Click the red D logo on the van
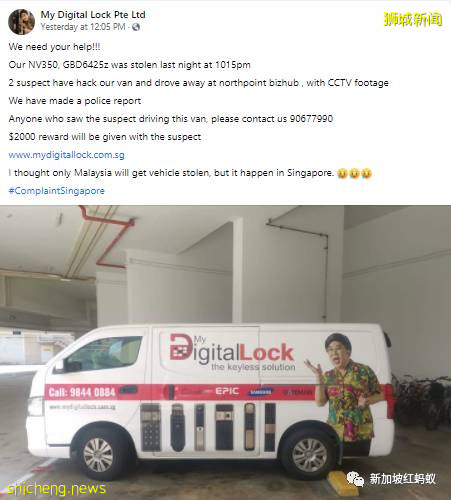This screenshot has height=500, width=451. pyautogui.click(x=181, y=347)
